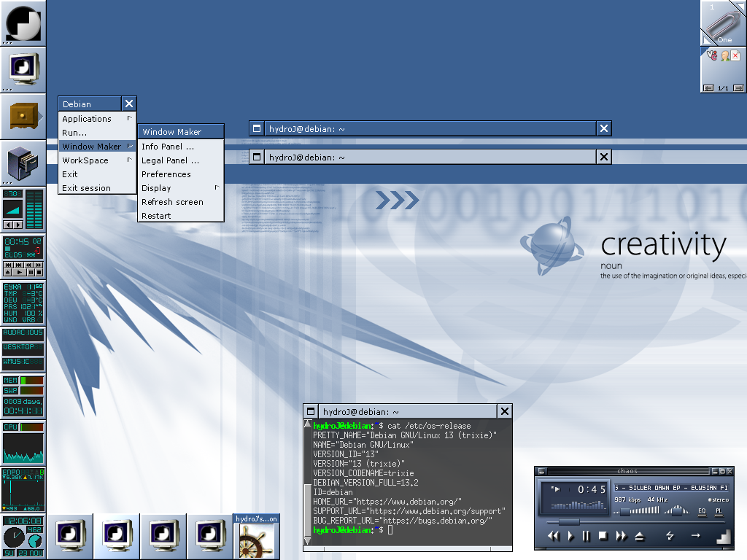Toggle the PL playlist button
This screenshot has height=560, width=747.
719,511
